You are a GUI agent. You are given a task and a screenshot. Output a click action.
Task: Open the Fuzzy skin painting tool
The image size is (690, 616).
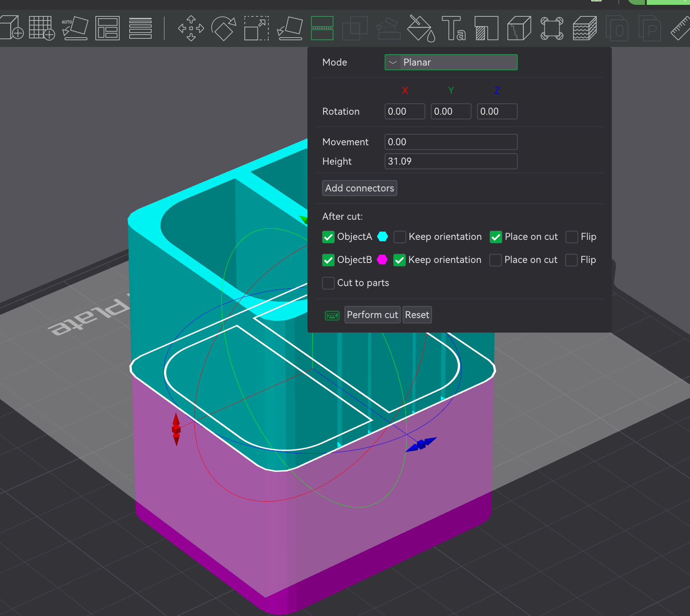pyautogui.click(x=585, y=28)
